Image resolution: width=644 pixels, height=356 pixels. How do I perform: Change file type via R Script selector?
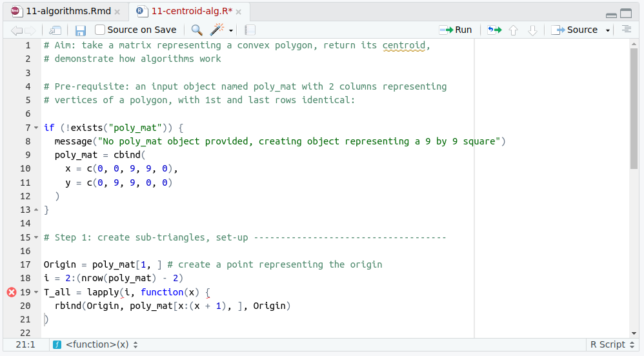point(612,344)
